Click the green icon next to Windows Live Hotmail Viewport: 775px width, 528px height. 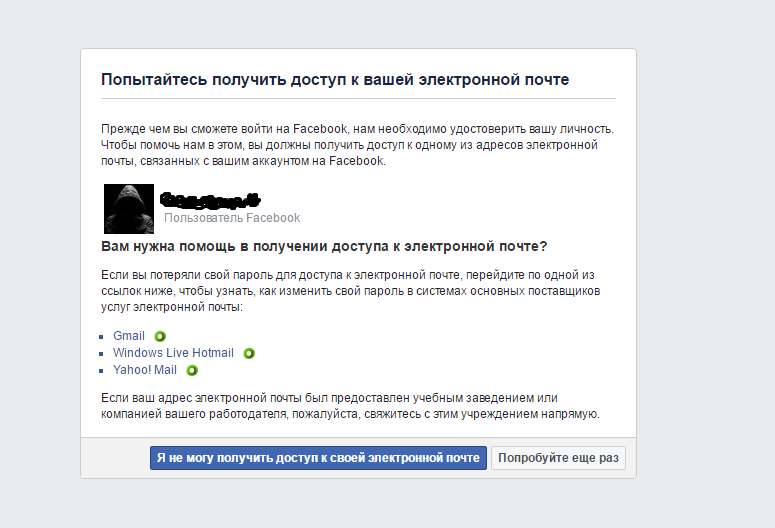pos(249,353)
